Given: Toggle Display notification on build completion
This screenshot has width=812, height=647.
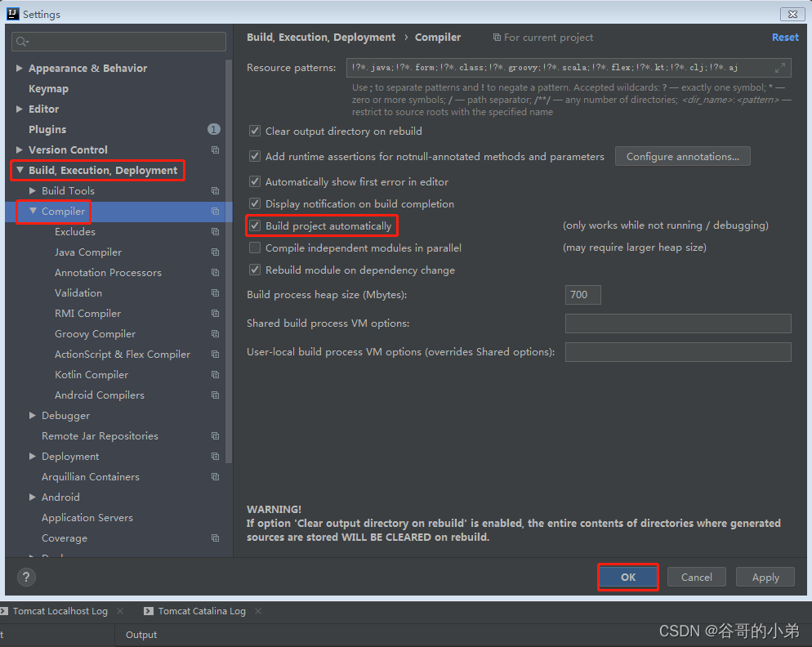Looking at the screenshot, I should click(255, 203).
